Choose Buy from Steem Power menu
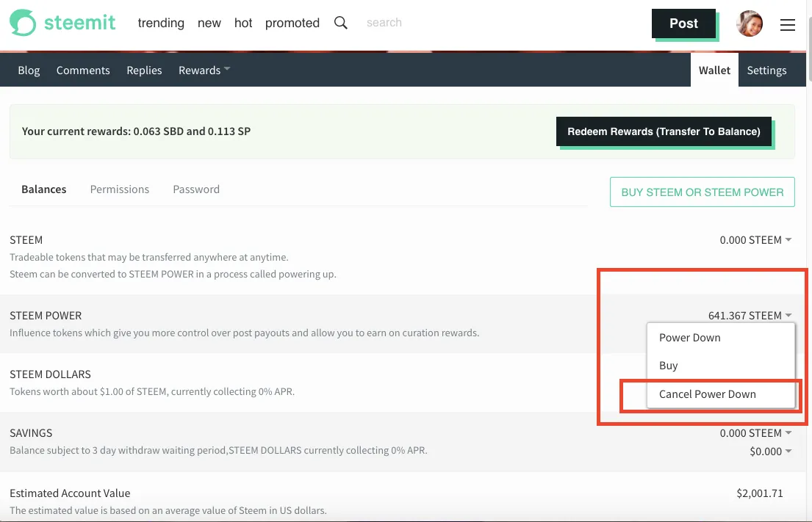The height and width of the screenshot is (522, 812). pyautogui.click(x=669, y=365)
